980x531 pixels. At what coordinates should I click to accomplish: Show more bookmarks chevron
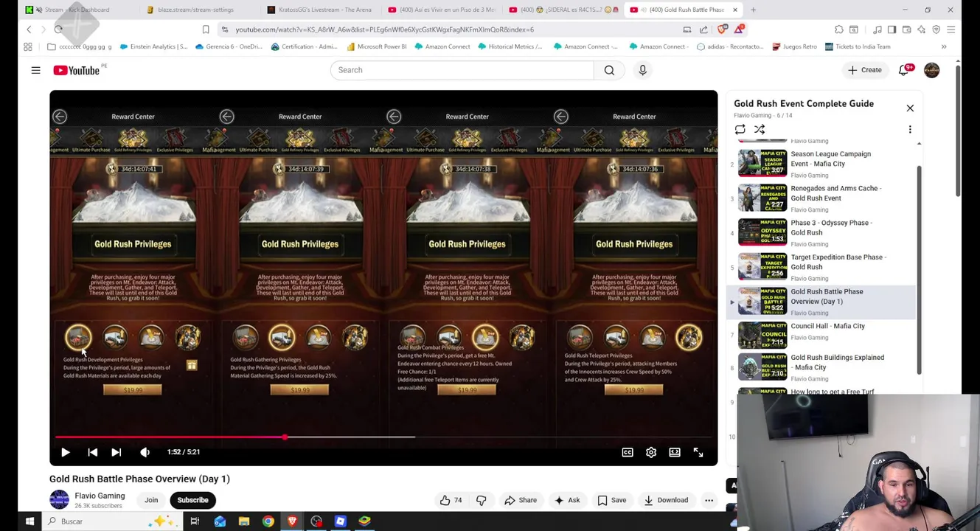pos(944,46)
